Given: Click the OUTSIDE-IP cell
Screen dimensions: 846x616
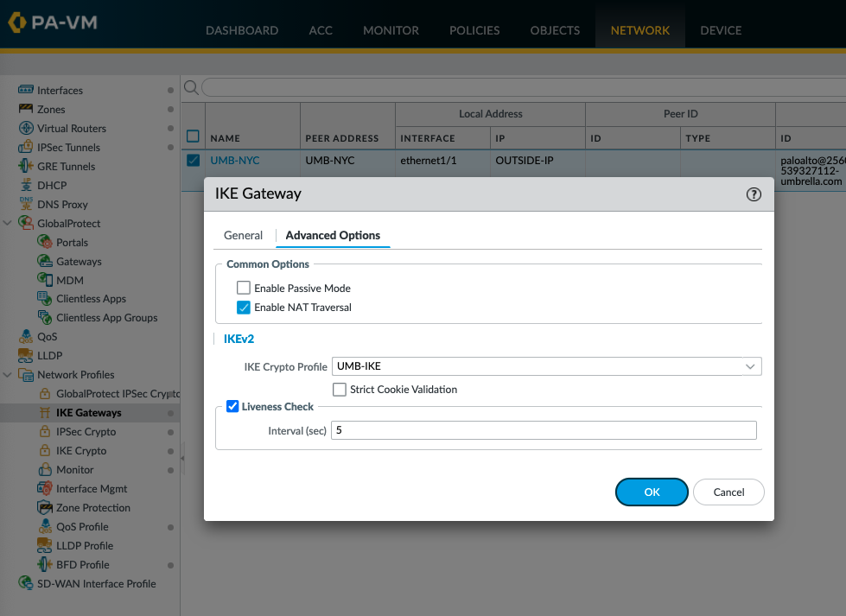Looking at the screenshot, I should click(525, 160).
